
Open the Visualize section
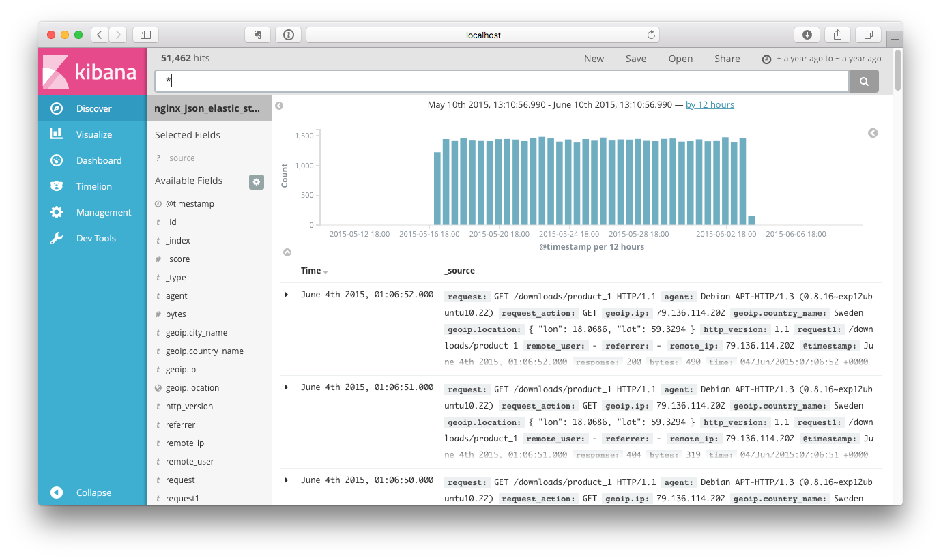(x=92, y=134)
